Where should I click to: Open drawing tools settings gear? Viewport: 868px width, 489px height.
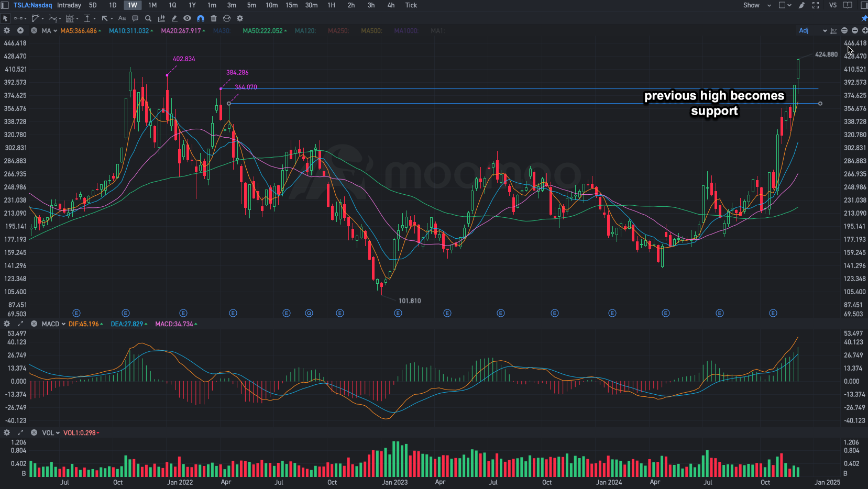240,18
